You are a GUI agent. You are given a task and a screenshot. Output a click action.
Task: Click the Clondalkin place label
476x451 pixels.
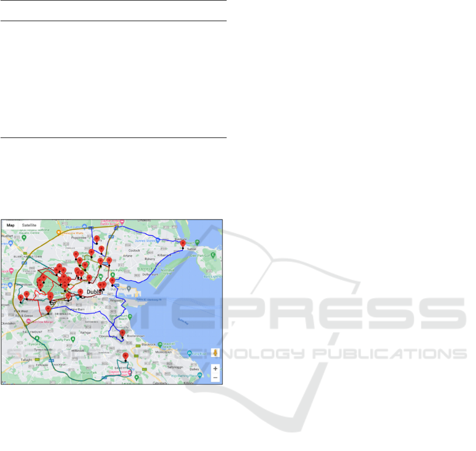coord(8,324)
